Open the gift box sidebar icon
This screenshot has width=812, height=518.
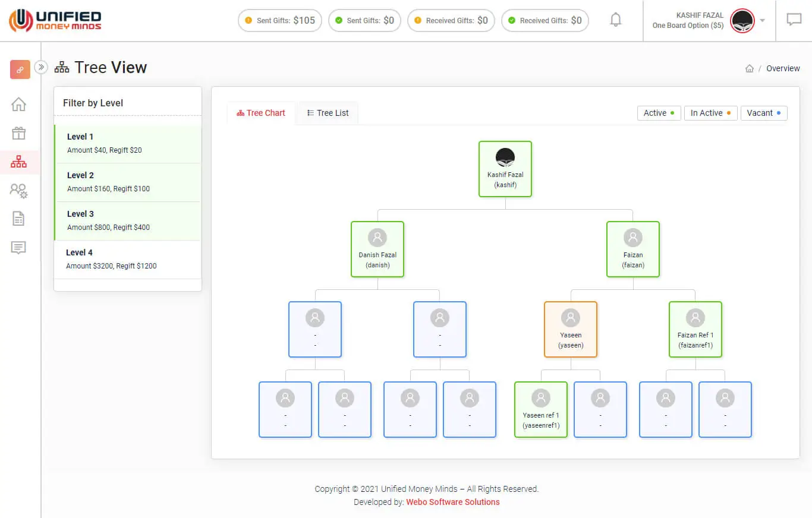19,133
